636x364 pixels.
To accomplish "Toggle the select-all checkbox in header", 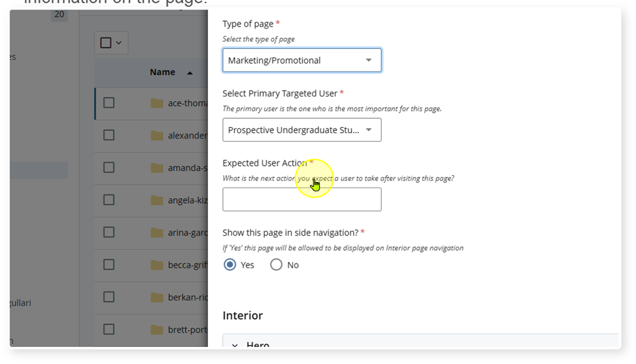I will coord(105,43).
